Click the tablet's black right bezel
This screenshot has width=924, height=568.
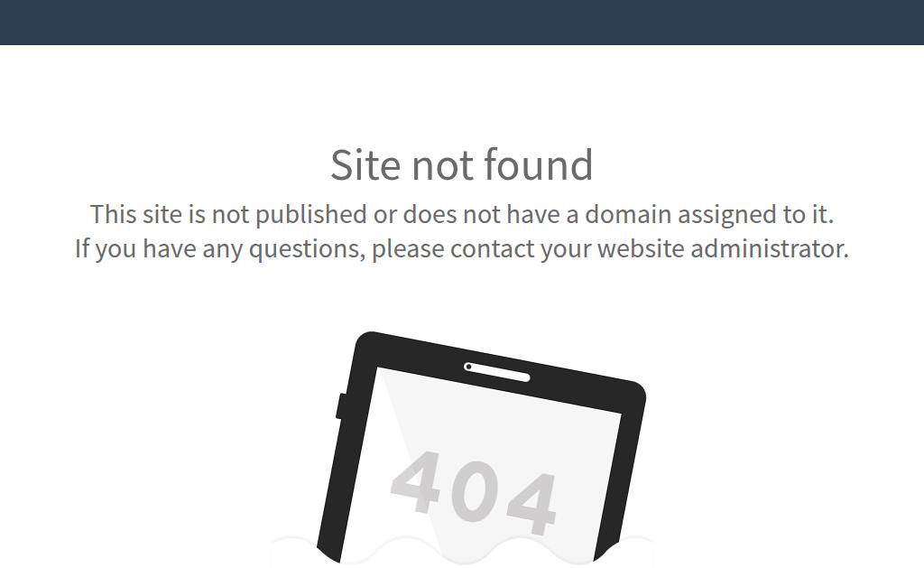pyautogui.click(x=624, y=472)
